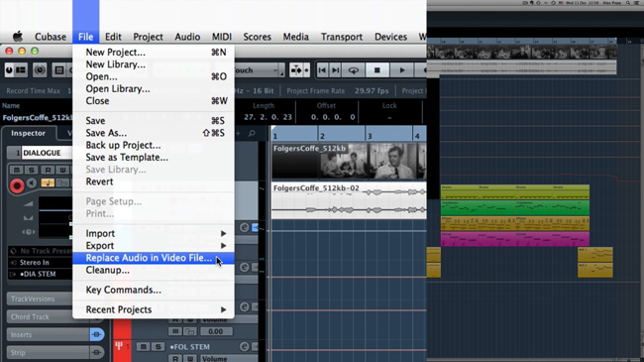
Task: Toggle the Cycle loop button
Action: (354, 70)
